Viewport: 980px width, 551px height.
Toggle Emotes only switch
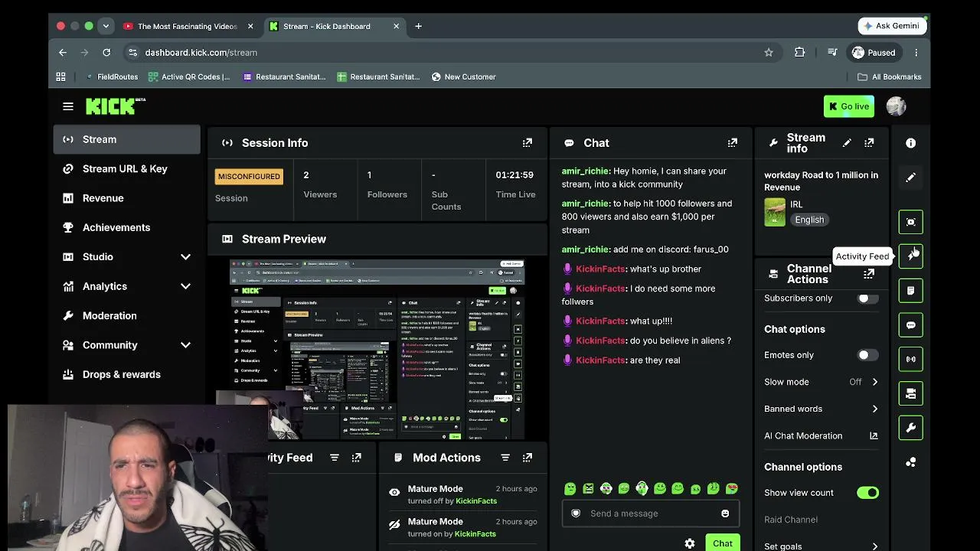pyautogui.click(x=867, y=355)
